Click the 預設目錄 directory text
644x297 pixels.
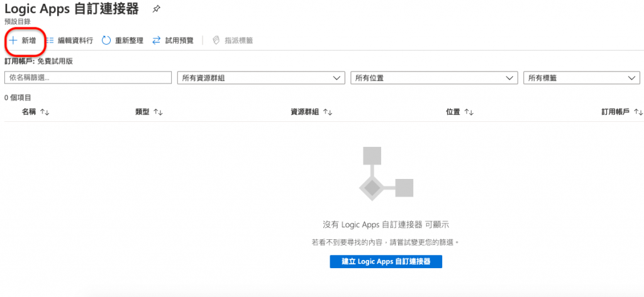17,22
